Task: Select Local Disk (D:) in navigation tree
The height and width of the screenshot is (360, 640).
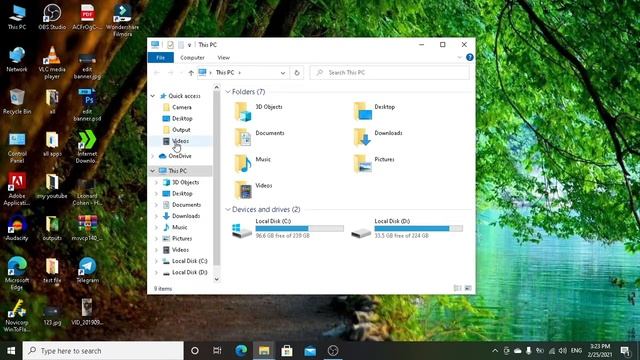Action: coord(189,272)
